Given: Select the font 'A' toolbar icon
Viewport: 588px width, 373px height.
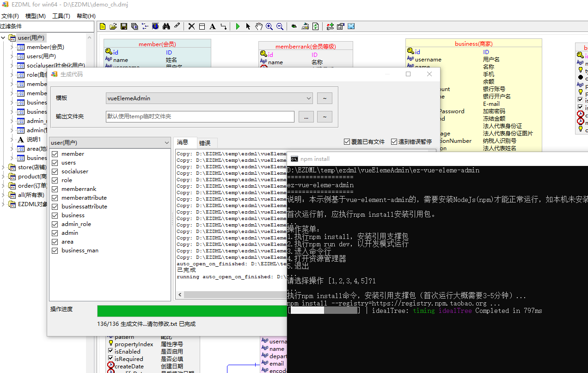Looking at the screenshot, I should coord(212,26).
